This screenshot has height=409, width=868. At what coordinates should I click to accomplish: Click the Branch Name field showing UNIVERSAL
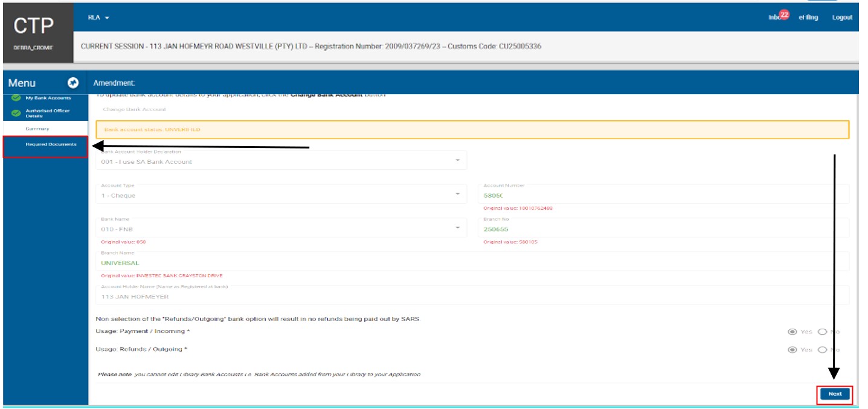[473, 262]
